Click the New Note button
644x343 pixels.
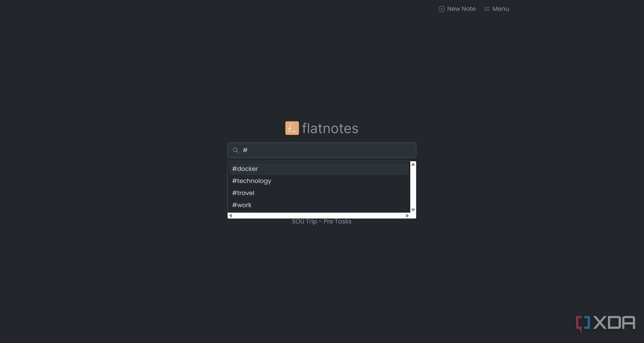(457, 9)
